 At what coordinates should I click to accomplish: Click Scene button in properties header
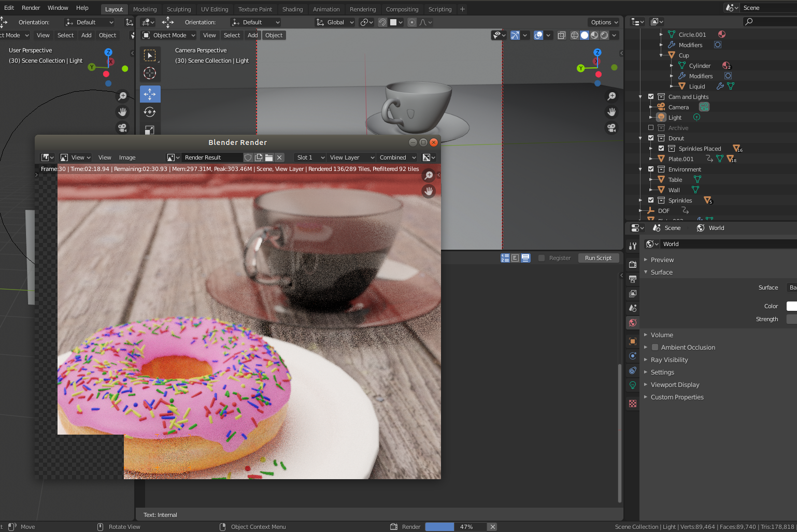(666, 228)
